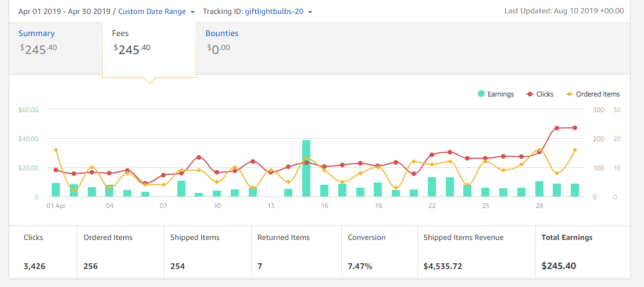This screenshot has width=644, height=287.
Task: Toggle Ordered Items series in legend
Action: [592, 94]
